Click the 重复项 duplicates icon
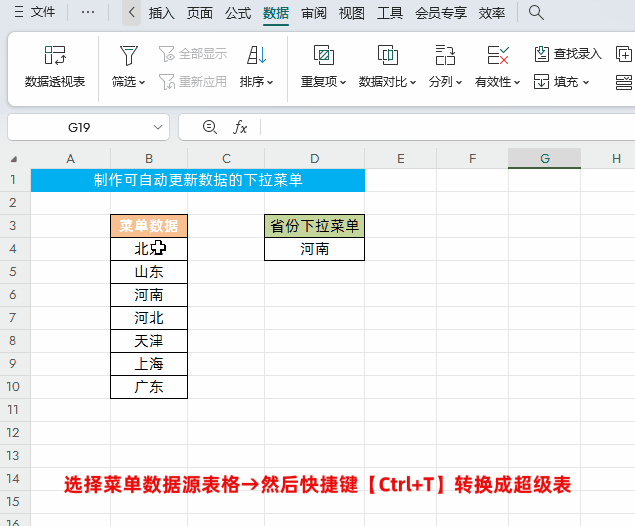Viewport: 635px width, 526px height. 324,55
